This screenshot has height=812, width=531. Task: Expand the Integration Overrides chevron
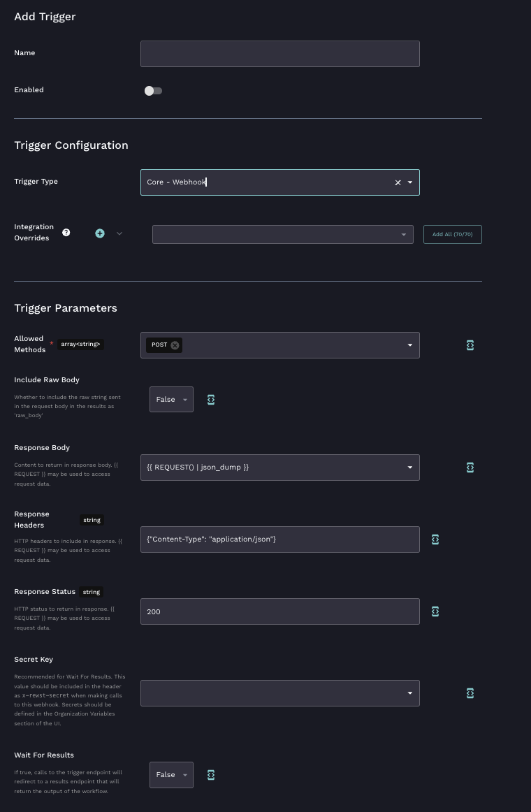[119, 233]
